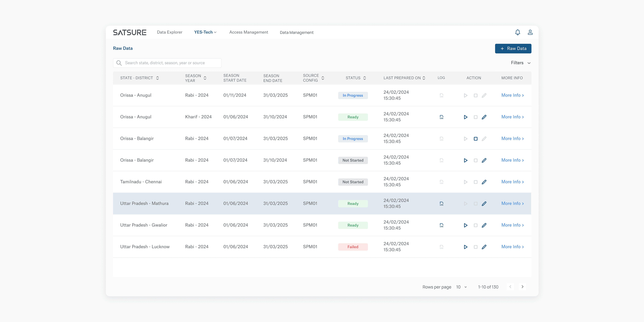Open log file for Uttar Pradesh Gwalior
This screenshot has height=322, width=644.
(441, 225)
